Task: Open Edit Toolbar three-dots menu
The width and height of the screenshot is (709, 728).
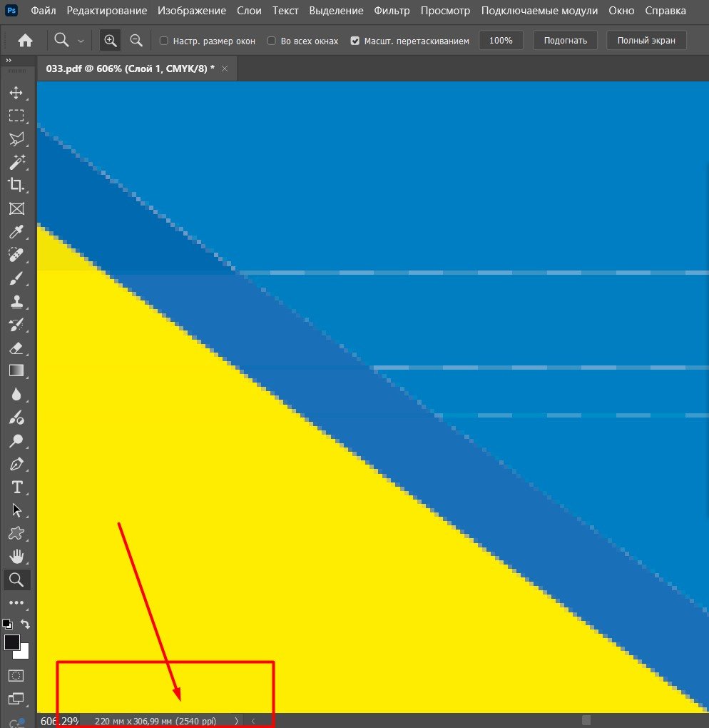Action: (16, 602)
